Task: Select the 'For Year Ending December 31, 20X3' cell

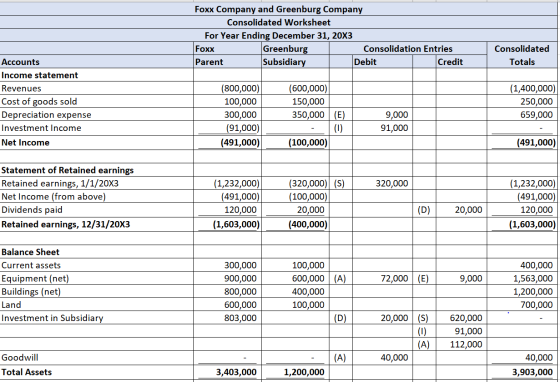Action: (x=279, y=36)
